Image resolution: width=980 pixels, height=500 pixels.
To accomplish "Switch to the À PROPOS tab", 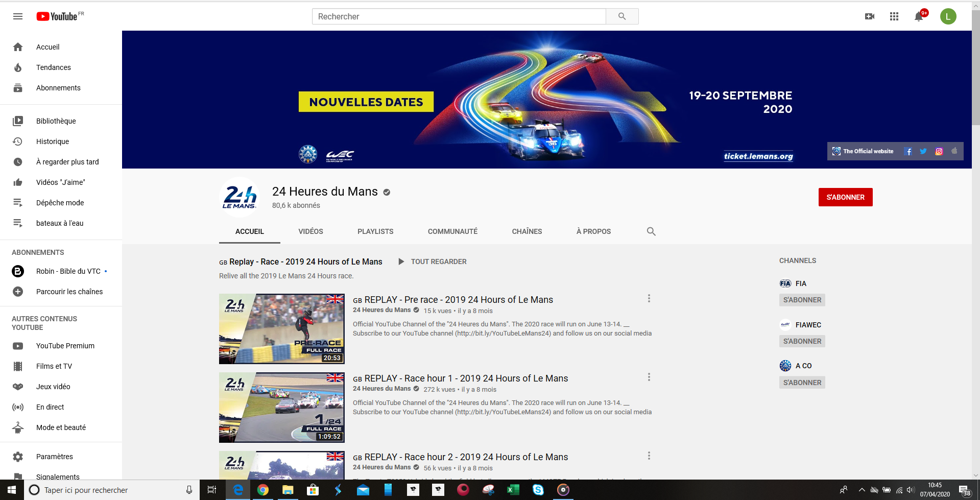I will (593, 231).
